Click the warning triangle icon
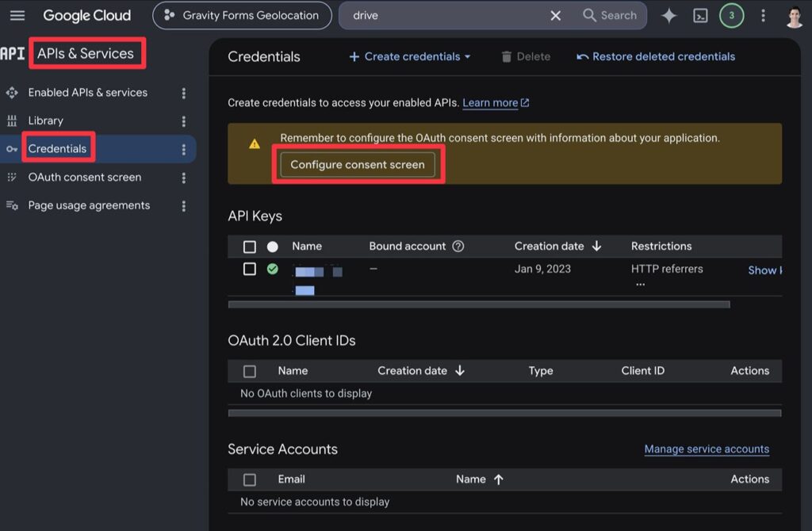The width and height of the screenshot is (812, 531). pyautogui.click(x=255, y=144)
